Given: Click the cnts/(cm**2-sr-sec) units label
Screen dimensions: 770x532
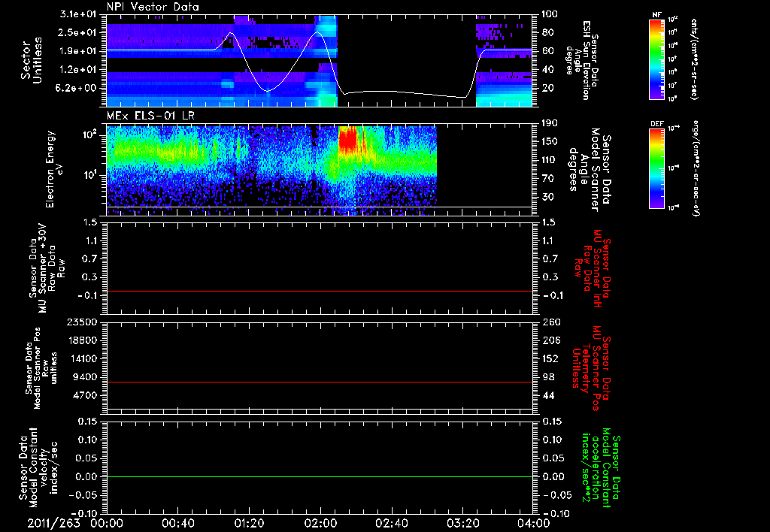Looking at the screenshot, I should click(x=694, y=59).
